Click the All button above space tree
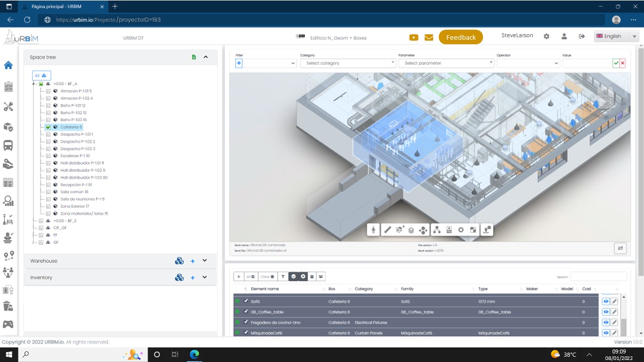644x362 pixels. coord(41,75)
